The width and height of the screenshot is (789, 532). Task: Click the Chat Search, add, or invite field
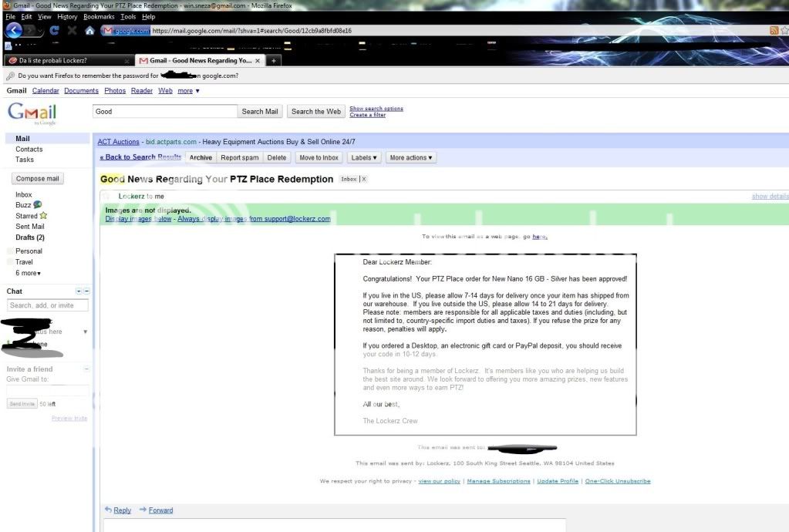(48, 305)
